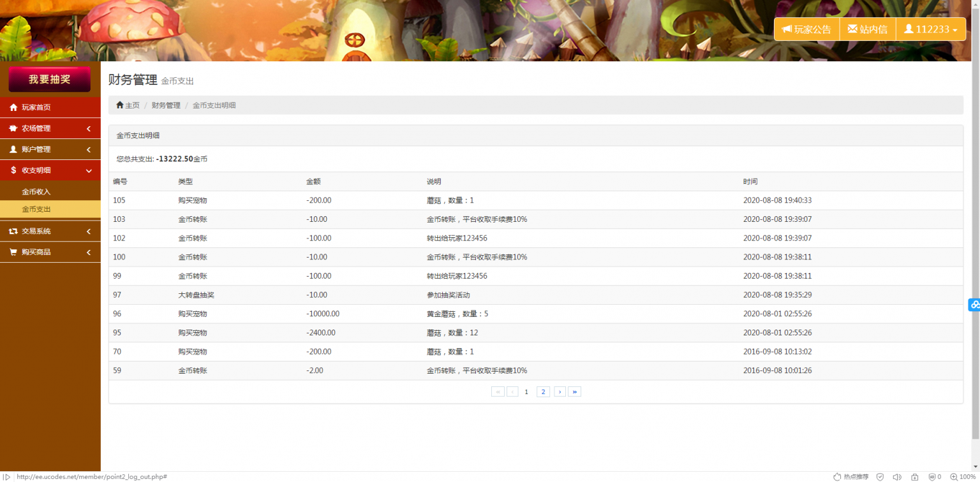Screen dimensions: 980x482
Task: Click the home icon beside 玩家首页
Action: (x=13, y=108)
